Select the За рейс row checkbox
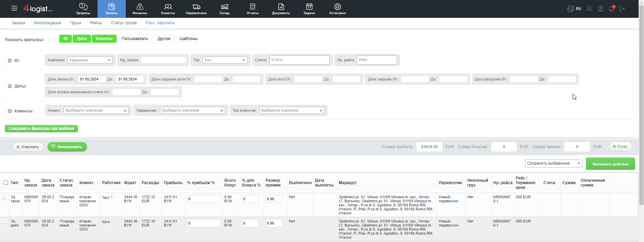 point(4,222)
